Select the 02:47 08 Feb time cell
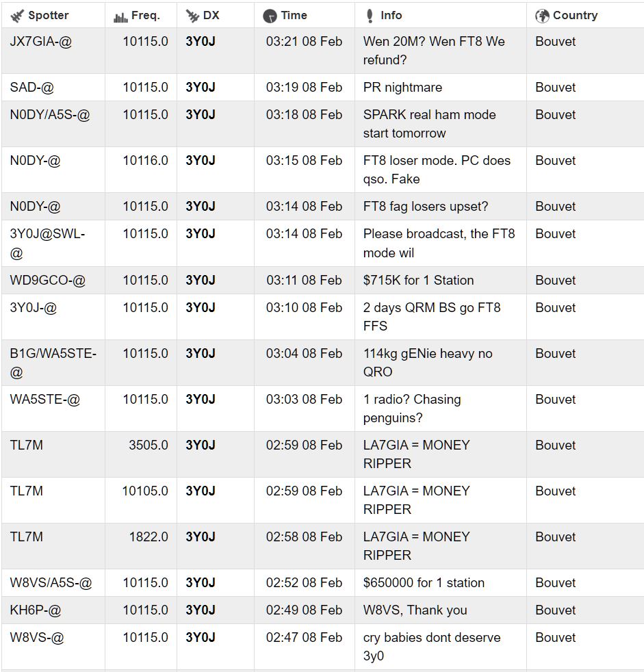This screenshot has height=672, width=644. tap(304, 638)
